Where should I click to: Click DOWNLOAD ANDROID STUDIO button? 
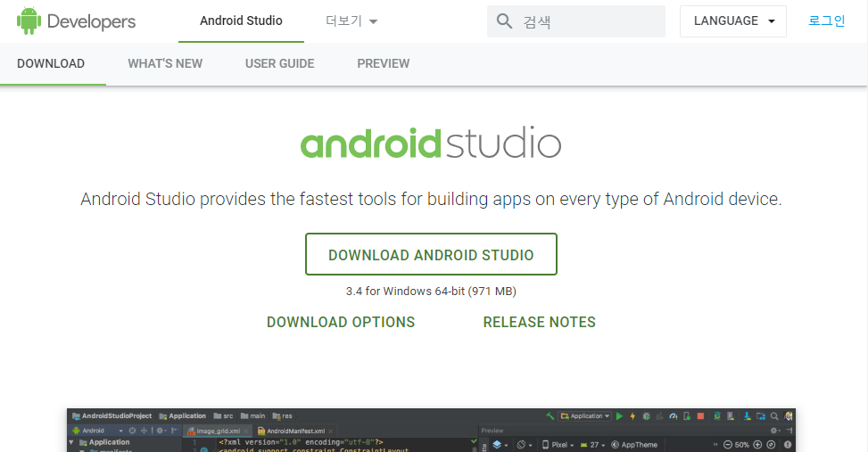(x=431, y=254)
